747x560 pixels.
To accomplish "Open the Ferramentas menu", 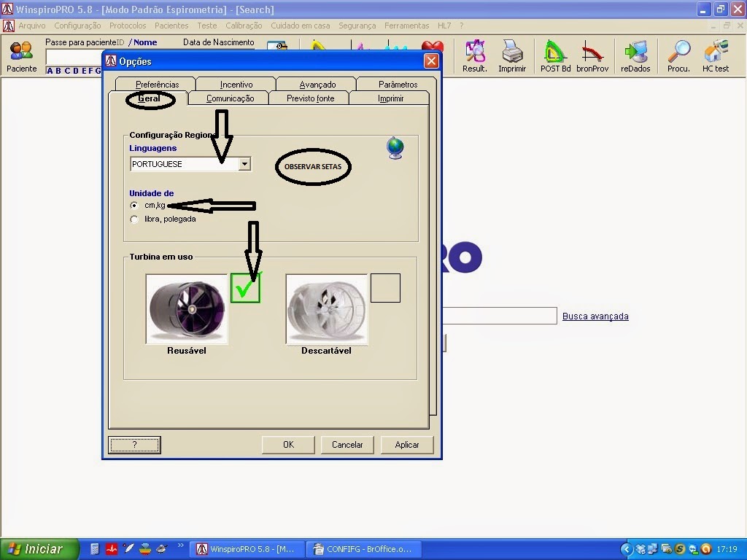I will tap(407, 26).
